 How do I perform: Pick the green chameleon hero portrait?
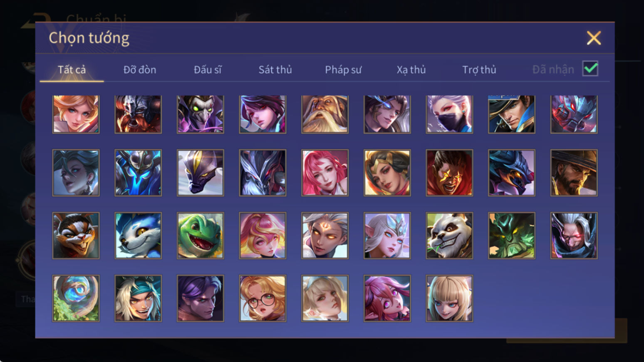(x=201, y=236)
